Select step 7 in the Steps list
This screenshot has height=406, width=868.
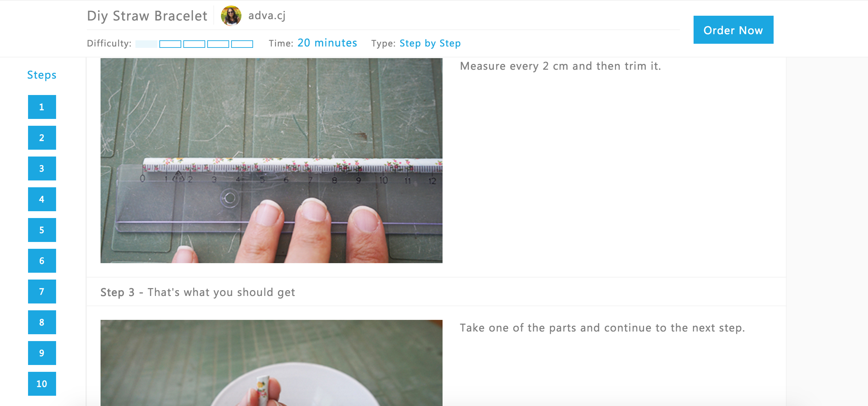pos(42,292)
